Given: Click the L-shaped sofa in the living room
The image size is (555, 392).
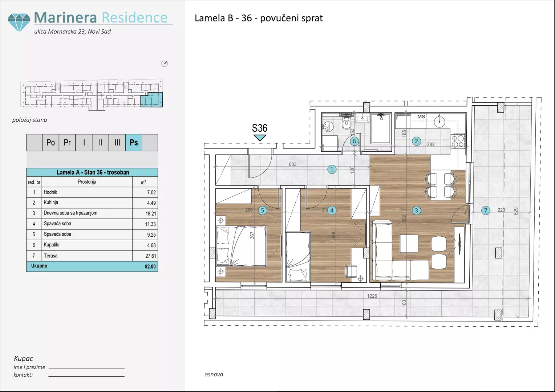Looking at the screenshot, I should click(400, 251).
